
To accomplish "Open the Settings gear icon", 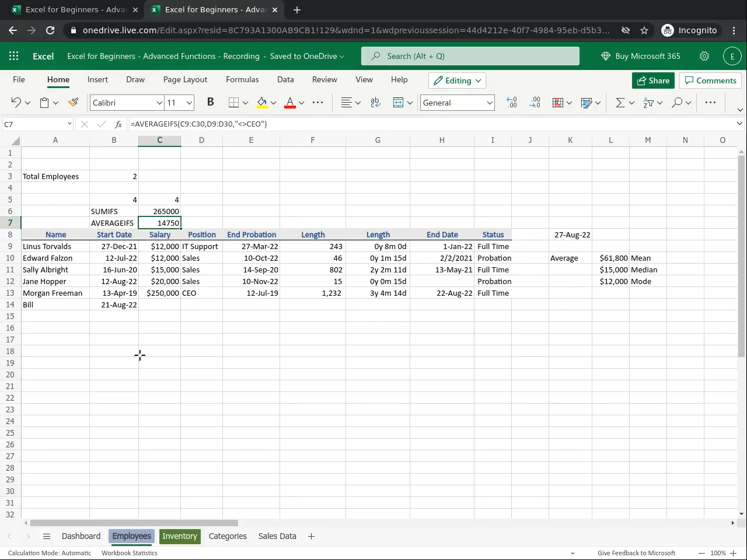I will pos(704,56).
